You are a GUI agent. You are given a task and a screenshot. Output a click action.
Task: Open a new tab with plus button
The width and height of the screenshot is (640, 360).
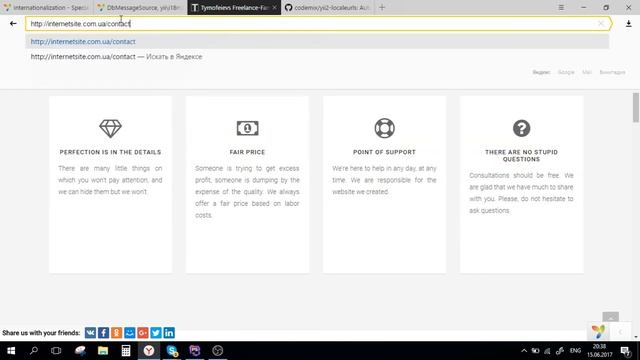click(382, 7)
